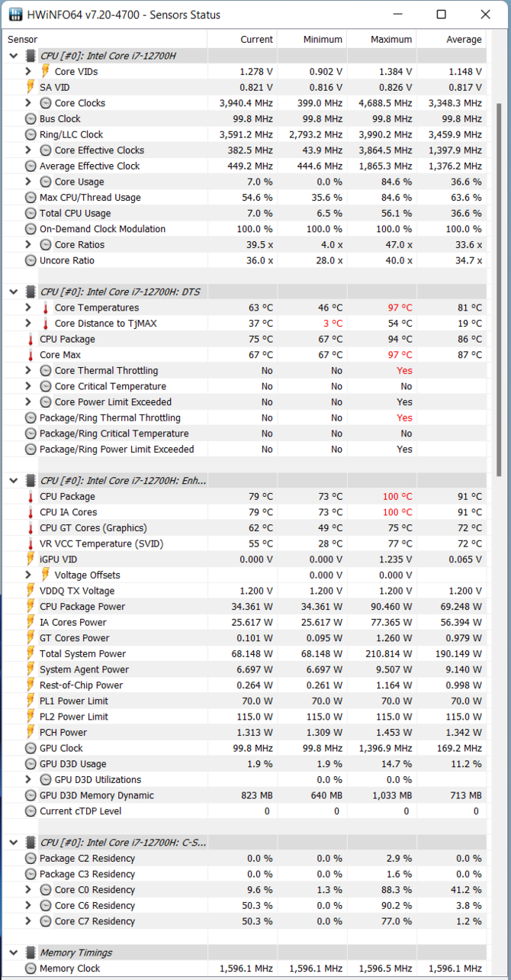Screen dimensions: 511x980
Task: Click the Package/Ring Critical Temperature icon
Action: coord(31,434)
